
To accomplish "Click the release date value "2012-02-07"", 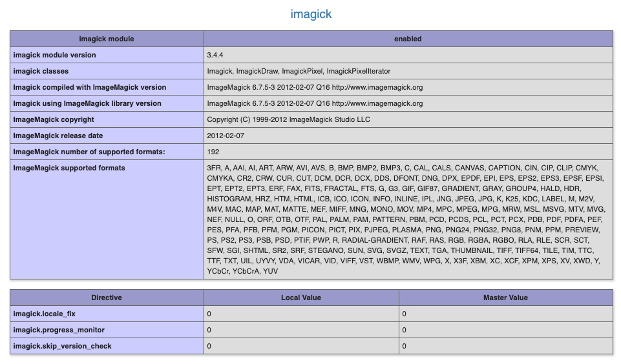I will pyautogui.click(x=226, y=136).
